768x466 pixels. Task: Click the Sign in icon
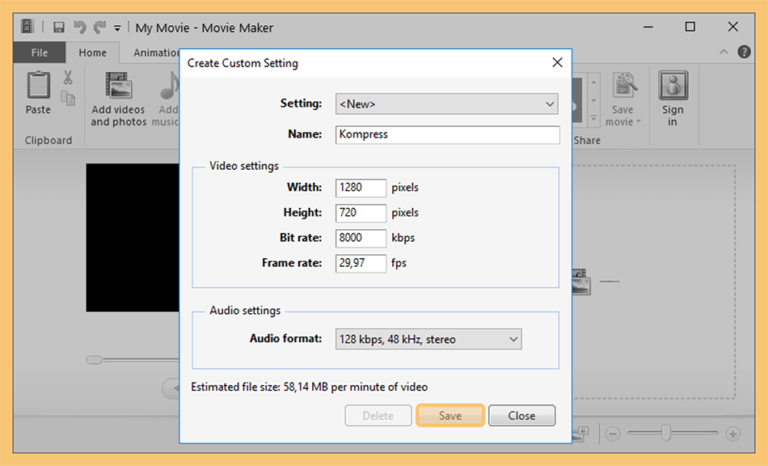pyautogui.click(x=673, y=85)
